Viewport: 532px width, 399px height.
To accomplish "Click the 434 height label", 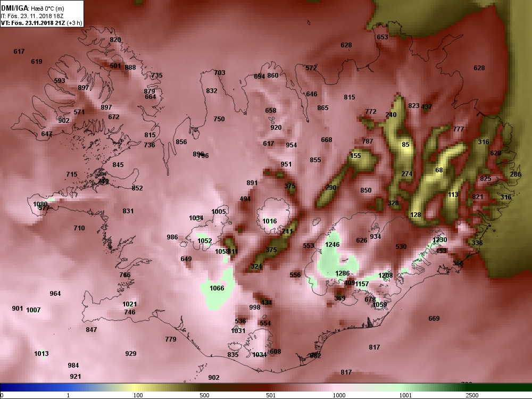I will click(267, 303).
